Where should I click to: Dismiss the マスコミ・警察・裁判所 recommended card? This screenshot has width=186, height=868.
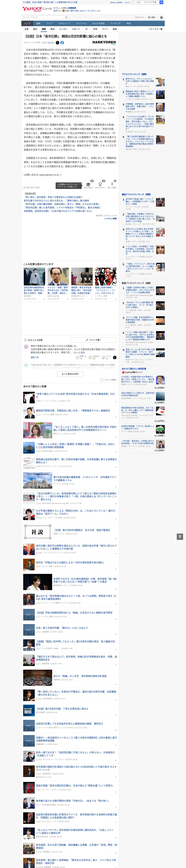[68, 299]
